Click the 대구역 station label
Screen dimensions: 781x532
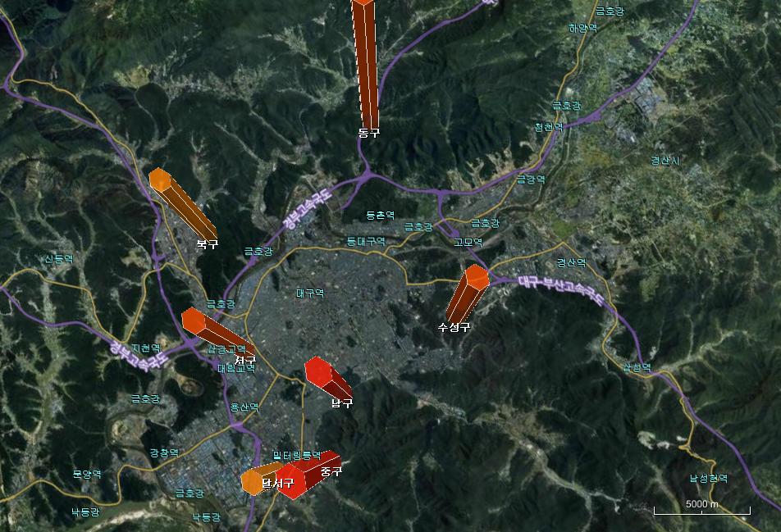tap(310, 293)
